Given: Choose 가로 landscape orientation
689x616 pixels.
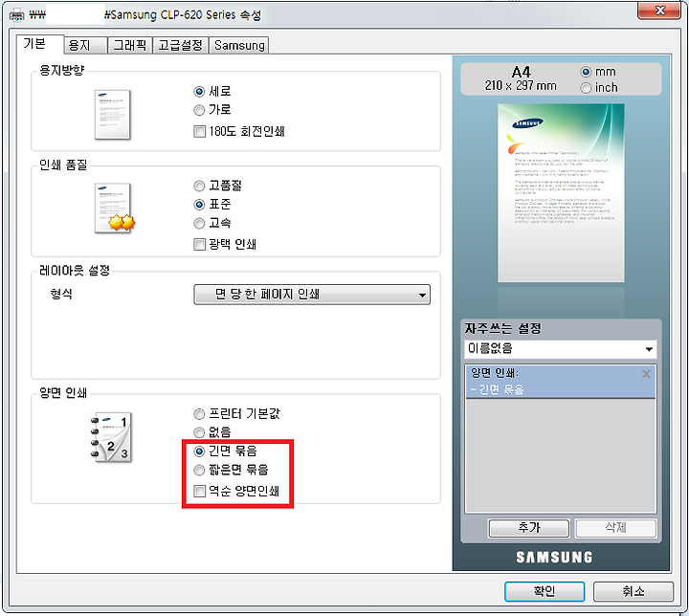Looking at the screenshot, I should 212,110.
